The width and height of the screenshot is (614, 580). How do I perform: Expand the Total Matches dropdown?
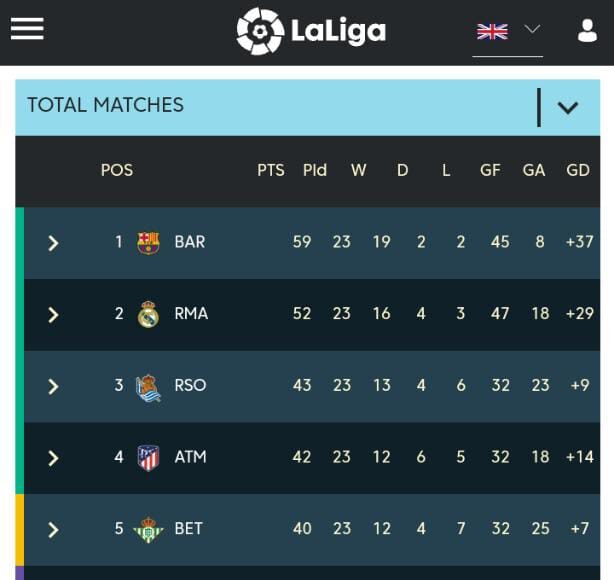click(x=567, y=107)
